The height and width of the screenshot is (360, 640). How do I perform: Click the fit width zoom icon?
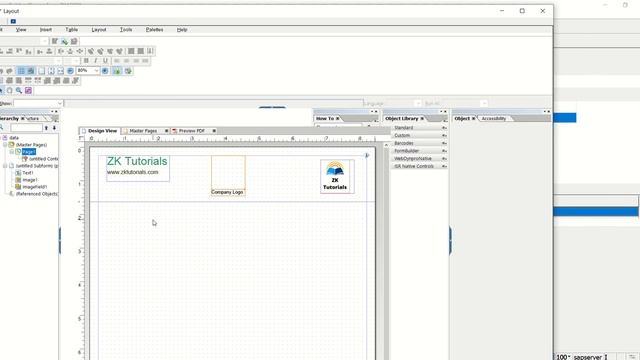tap(60, 71)
